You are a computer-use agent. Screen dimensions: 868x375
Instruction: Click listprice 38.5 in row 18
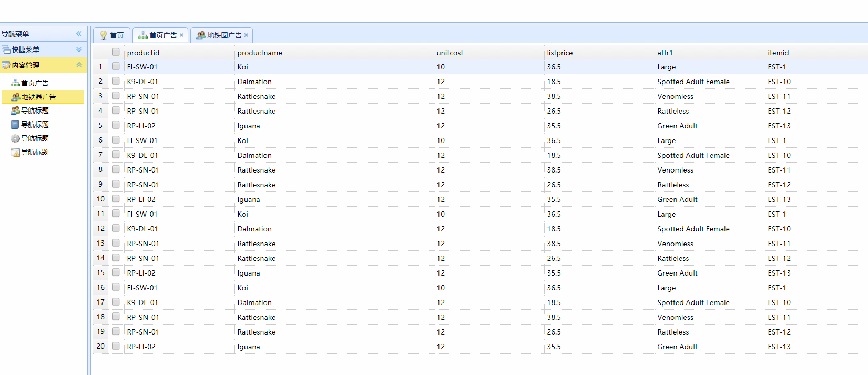[554, 317]
